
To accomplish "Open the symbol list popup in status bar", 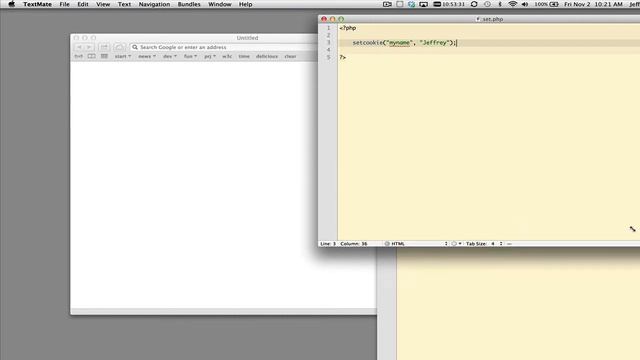I will pyautogui.click(x=509, y=244).
